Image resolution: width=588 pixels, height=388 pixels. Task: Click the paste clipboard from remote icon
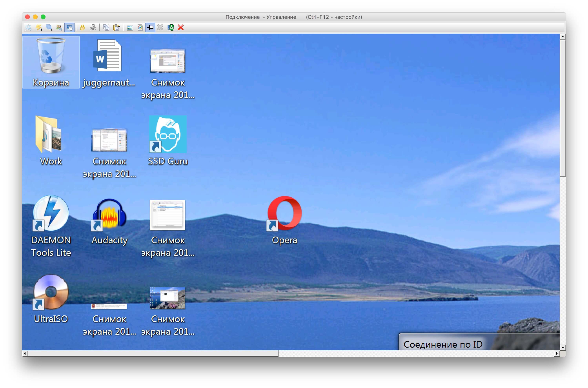click(117, 27)
